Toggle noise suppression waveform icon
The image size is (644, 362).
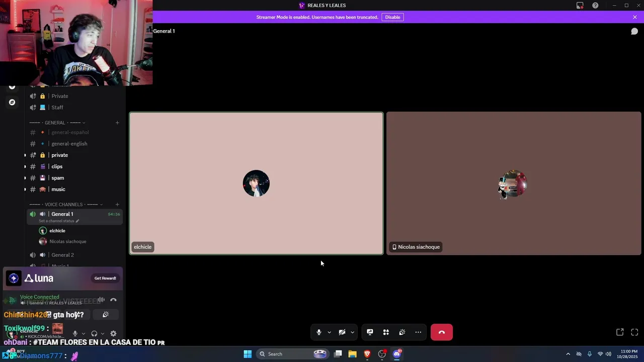[x=101, y=300]
